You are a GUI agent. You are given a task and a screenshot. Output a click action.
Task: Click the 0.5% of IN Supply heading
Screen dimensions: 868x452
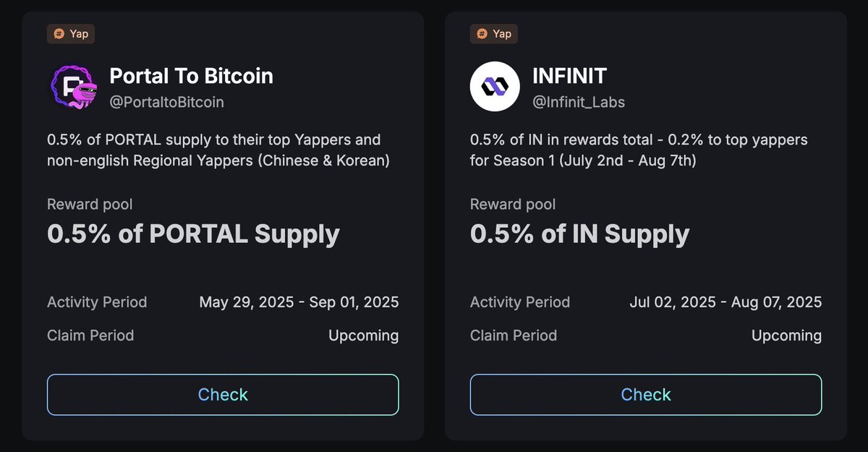click(579, 234)
